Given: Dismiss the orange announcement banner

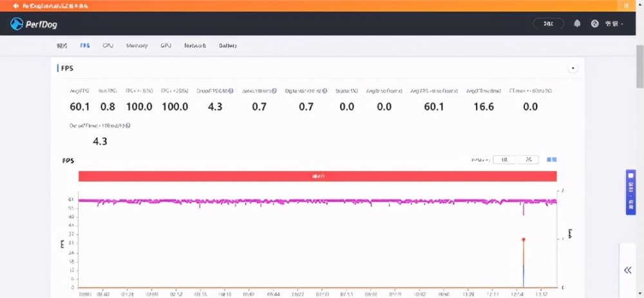Looking at the screenshot, I should (626, 5).
